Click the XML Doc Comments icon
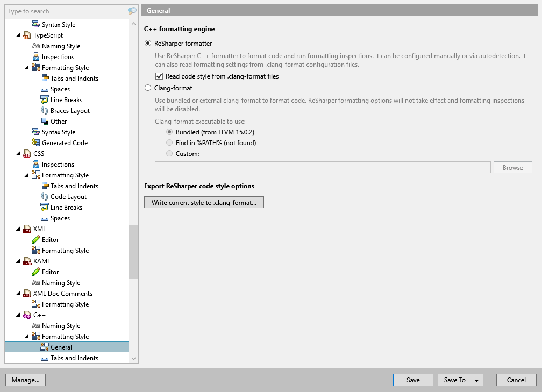 [27, 294]
